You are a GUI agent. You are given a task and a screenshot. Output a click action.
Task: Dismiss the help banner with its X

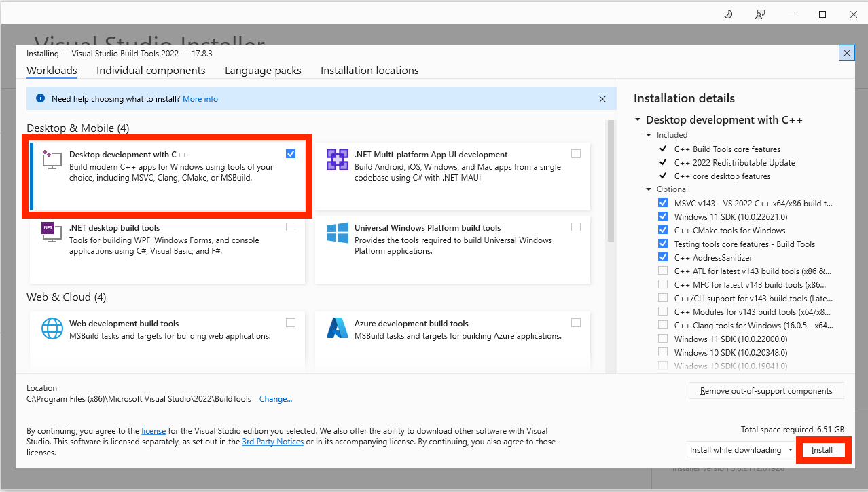click(602, 99)
